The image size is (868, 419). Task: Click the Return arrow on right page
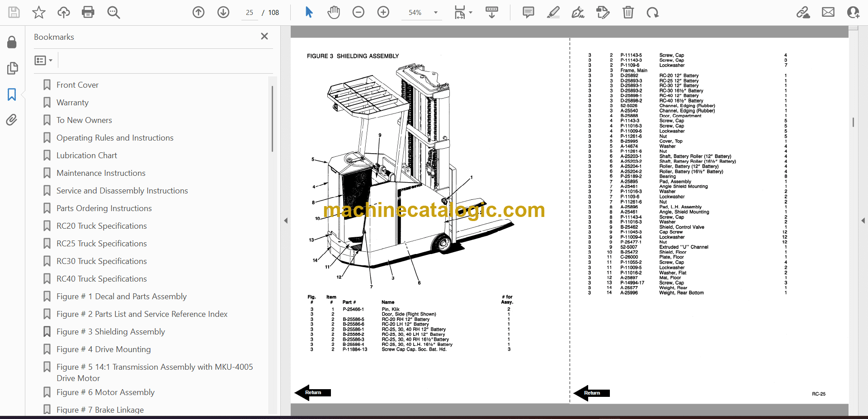(x=591, y=393)
